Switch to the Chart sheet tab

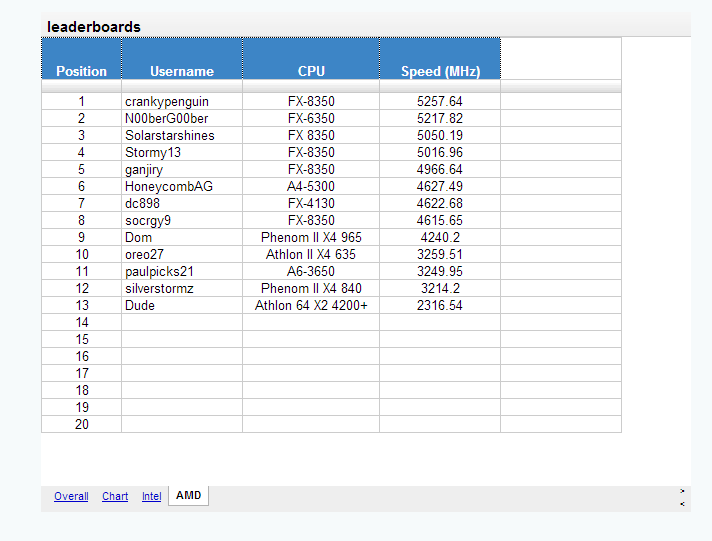click(115, 496)
